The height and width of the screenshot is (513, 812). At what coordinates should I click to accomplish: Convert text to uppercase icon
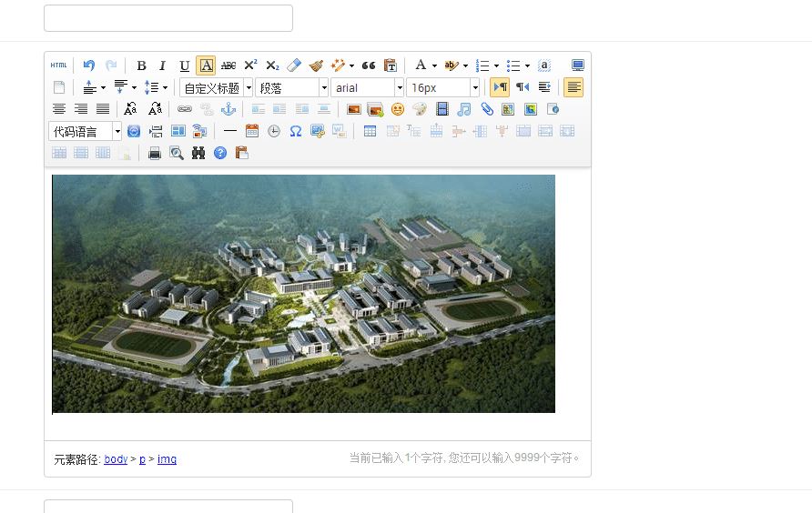(x=130, y=109)
